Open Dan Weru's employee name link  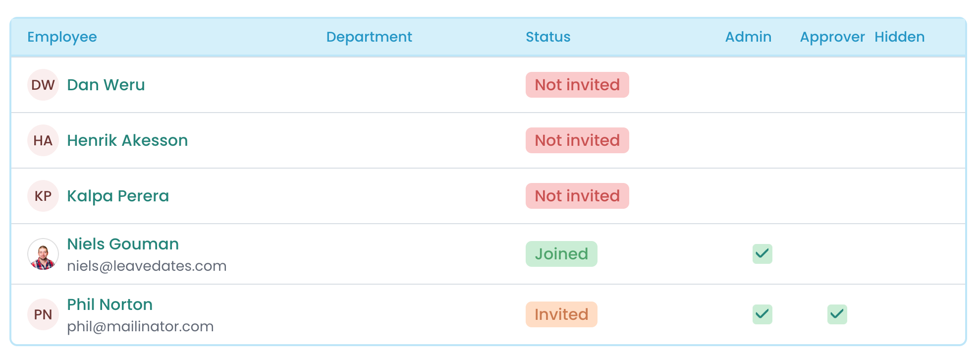pyautogui.click(x=106, y=85)
